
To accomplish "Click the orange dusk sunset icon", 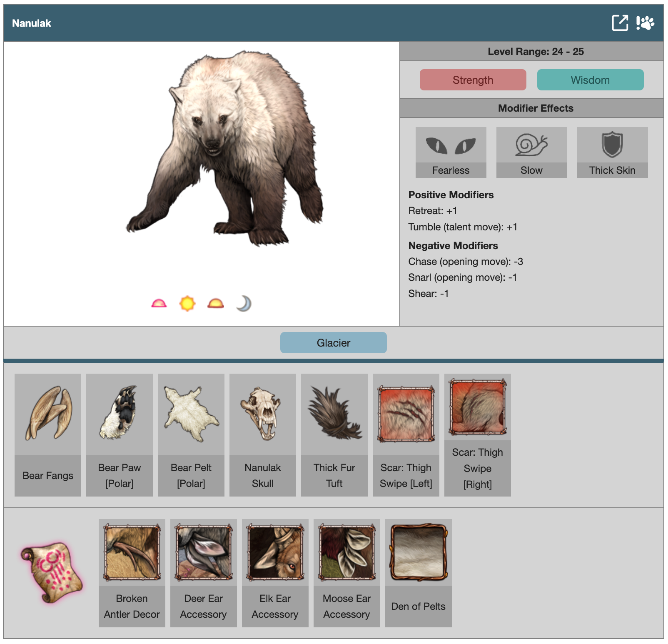I will pos(216,304).
